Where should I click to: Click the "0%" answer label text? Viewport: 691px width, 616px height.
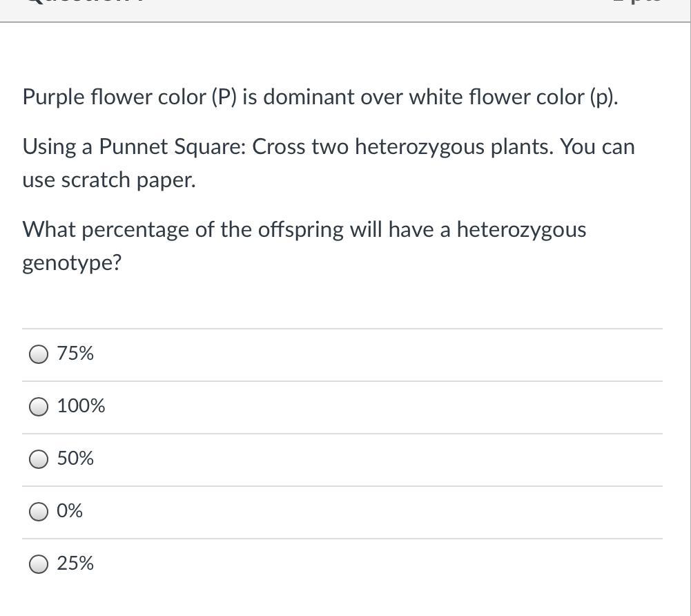(69, 511)
